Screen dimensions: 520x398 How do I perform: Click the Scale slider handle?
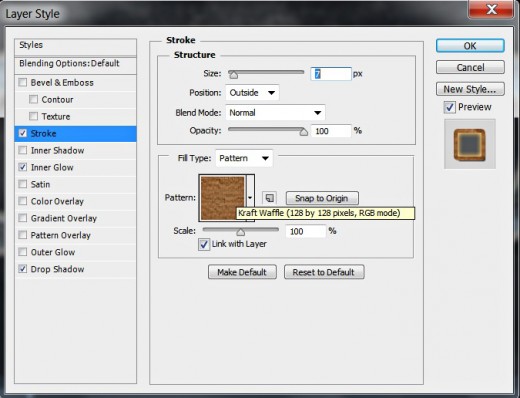coord(241,231)
